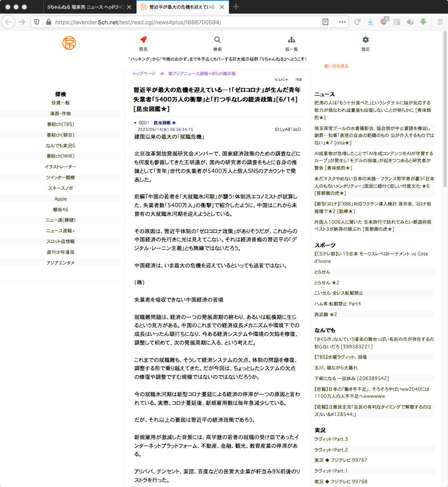This screenshot has width=448, height=487.
Task: Open news thread 肥満の人は「もう十分食べた」
Action: [x=373, y=110]
